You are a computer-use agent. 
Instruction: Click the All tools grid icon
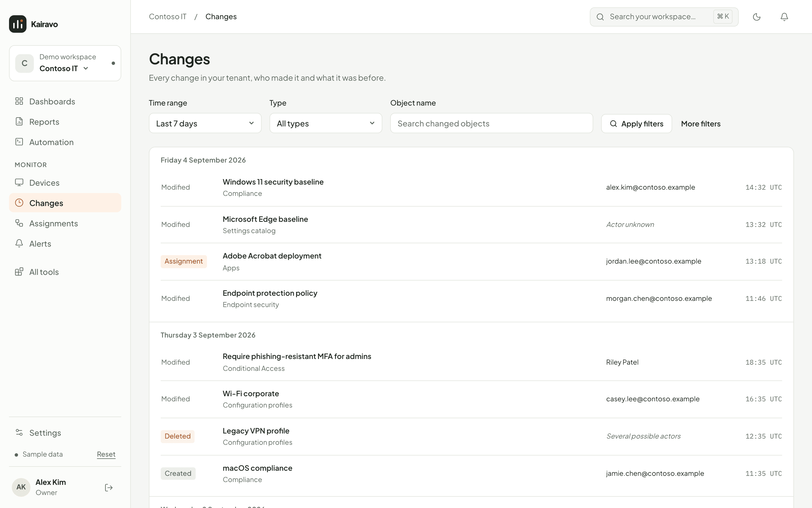tap(19, 271)
